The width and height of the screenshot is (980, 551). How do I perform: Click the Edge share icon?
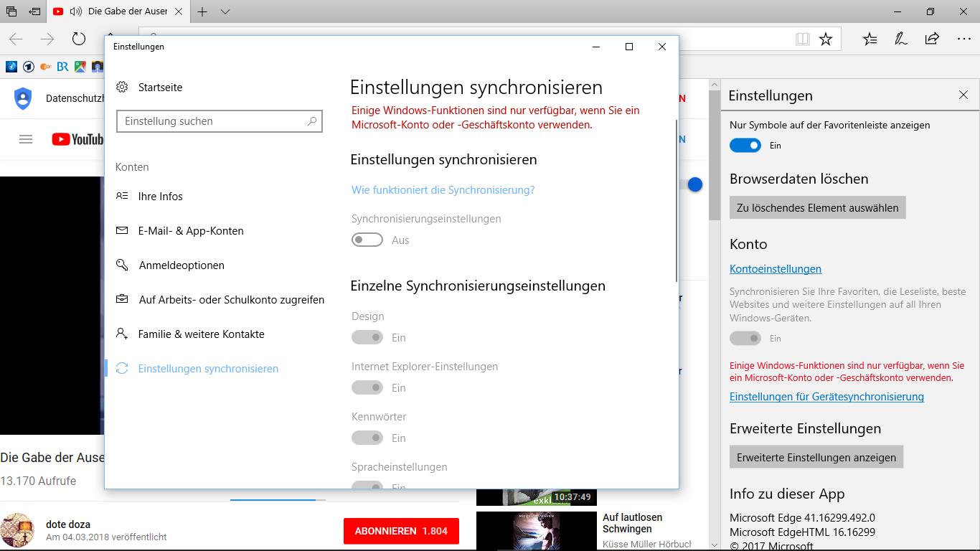[x=932, y=39]
